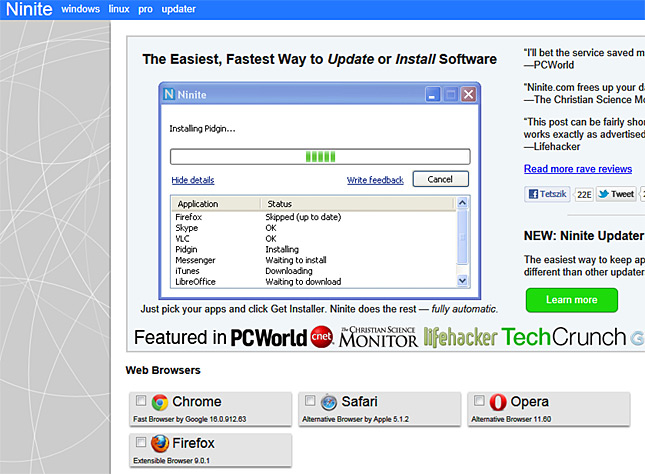This screenshot has width=645, height=474.
Task: Click the PCWorld logo
Action: [x=269, y=337]
